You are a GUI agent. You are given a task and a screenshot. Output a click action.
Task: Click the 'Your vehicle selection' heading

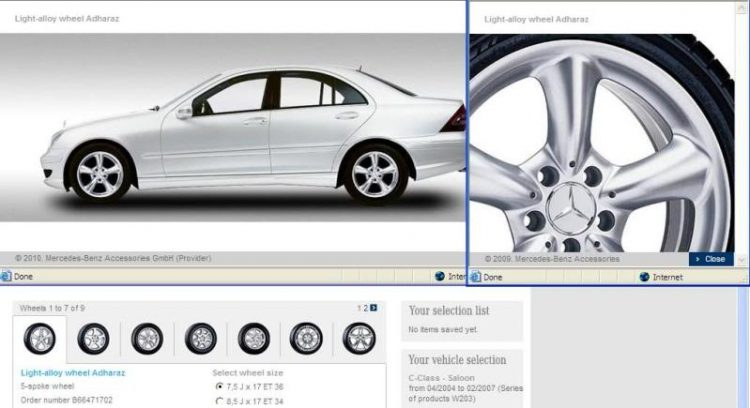coord(457,360)
